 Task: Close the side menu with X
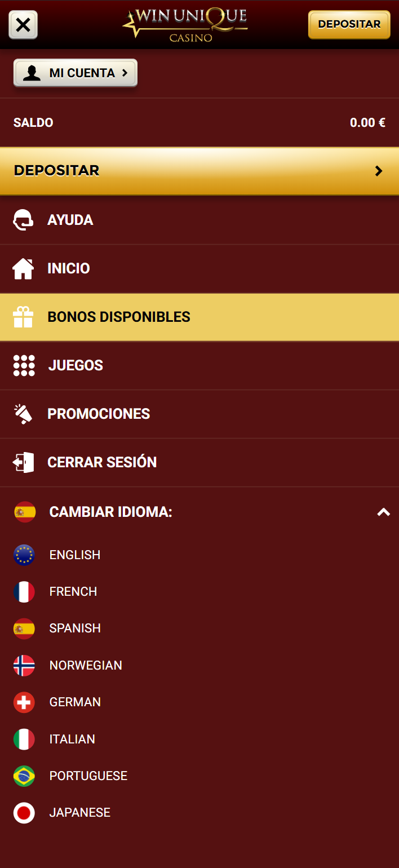[x=23, y=25]
